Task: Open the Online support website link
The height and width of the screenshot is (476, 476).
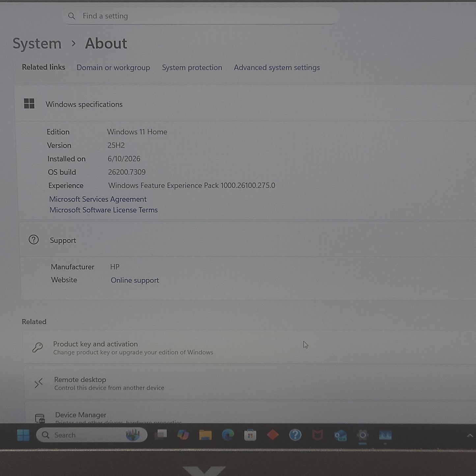Action: tap(135, 280)
